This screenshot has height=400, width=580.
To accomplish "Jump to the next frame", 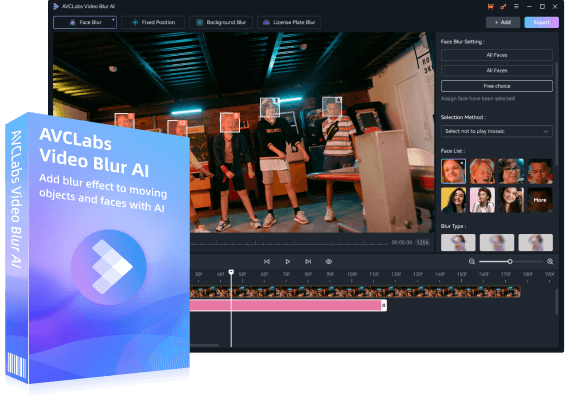I will (308, 262).
